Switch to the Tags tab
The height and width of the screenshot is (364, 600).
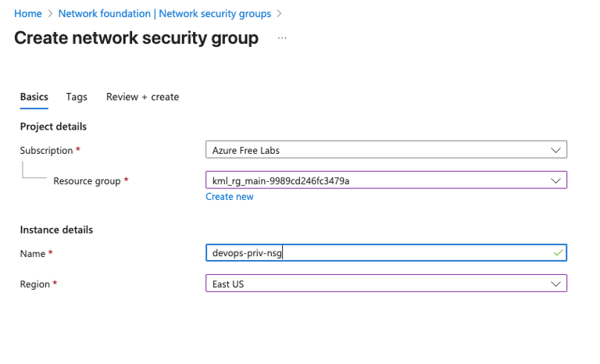coord(77,97)
